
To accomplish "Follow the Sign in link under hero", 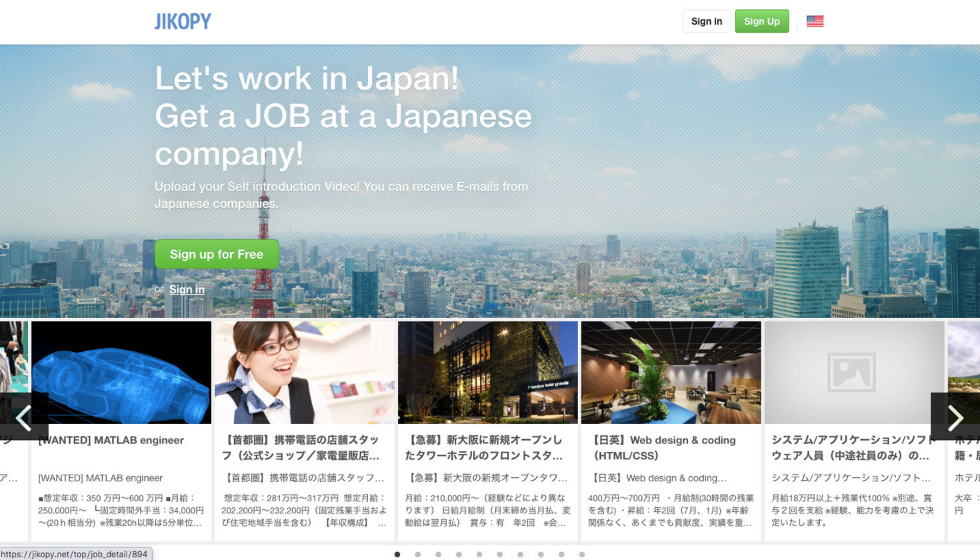I will pyautogui.click(x=187, y=289).
